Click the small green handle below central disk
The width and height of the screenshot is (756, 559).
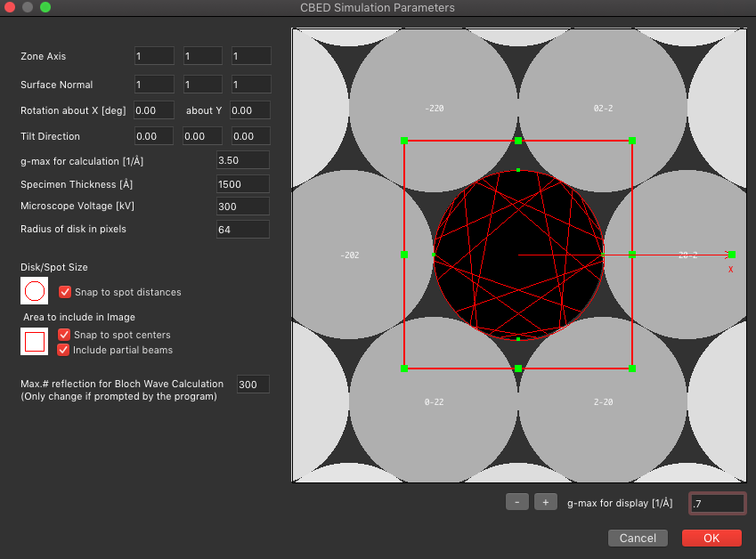[518, 339]
